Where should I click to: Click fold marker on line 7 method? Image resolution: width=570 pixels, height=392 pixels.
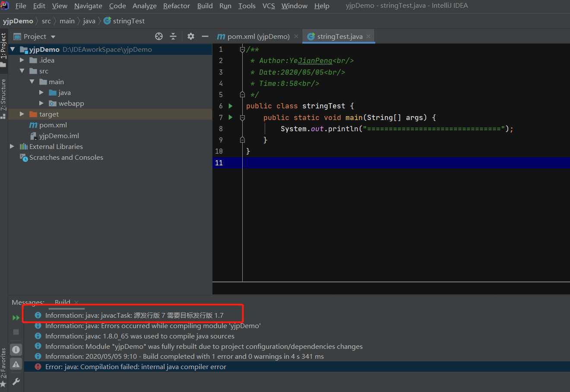(242, 117)
